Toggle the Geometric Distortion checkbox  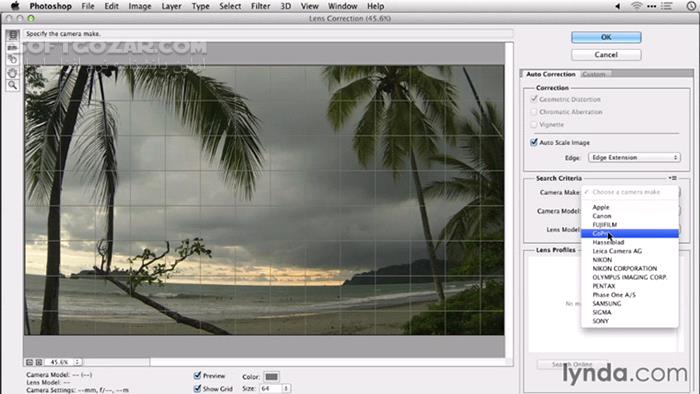click(x=534, y=99)
